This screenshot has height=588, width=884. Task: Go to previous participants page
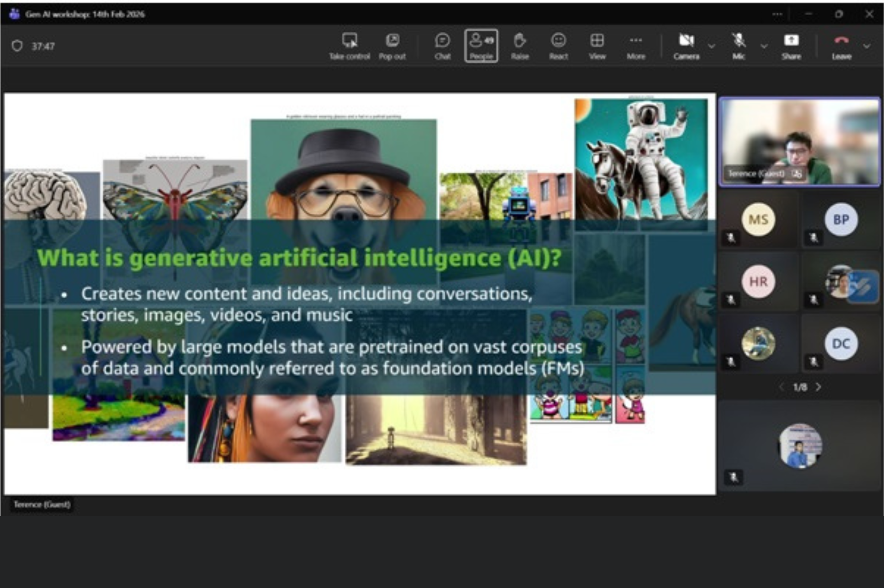point(781,387)
